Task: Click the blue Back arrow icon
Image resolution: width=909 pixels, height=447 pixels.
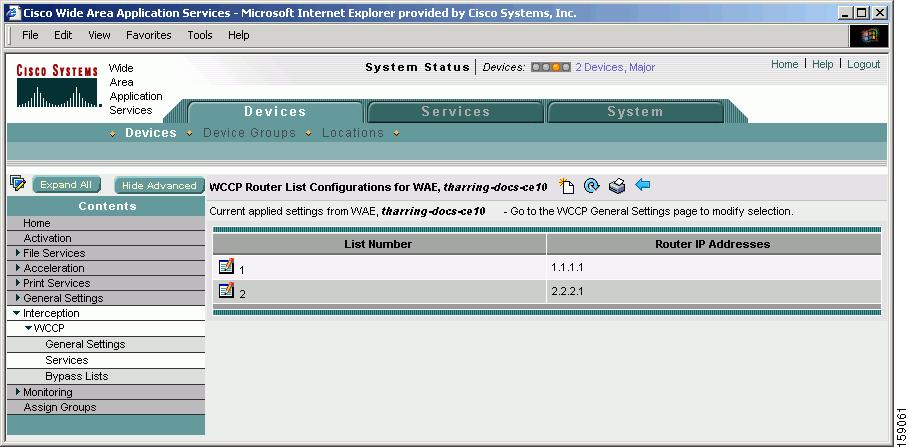Action: [642, 185]
